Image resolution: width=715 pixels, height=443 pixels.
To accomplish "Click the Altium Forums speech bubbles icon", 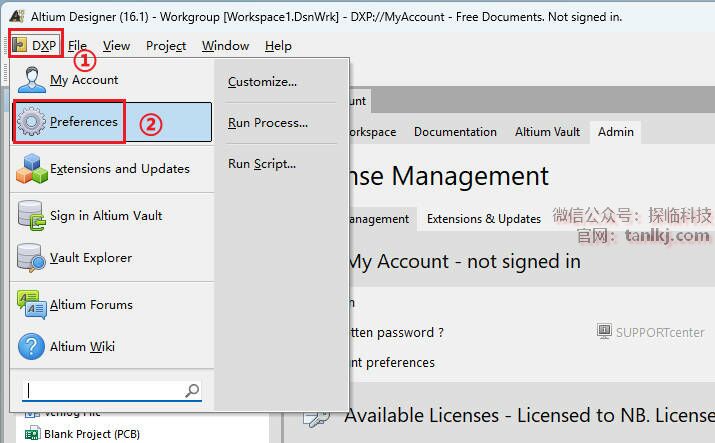I will [x=31, y=304].
